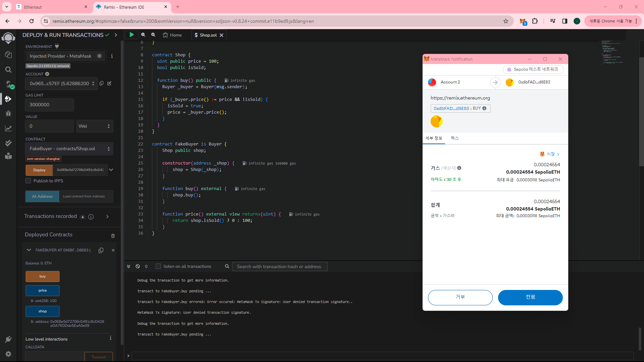Open the Debugger sidebar icon
644x362 pixels.
point(8,114)
